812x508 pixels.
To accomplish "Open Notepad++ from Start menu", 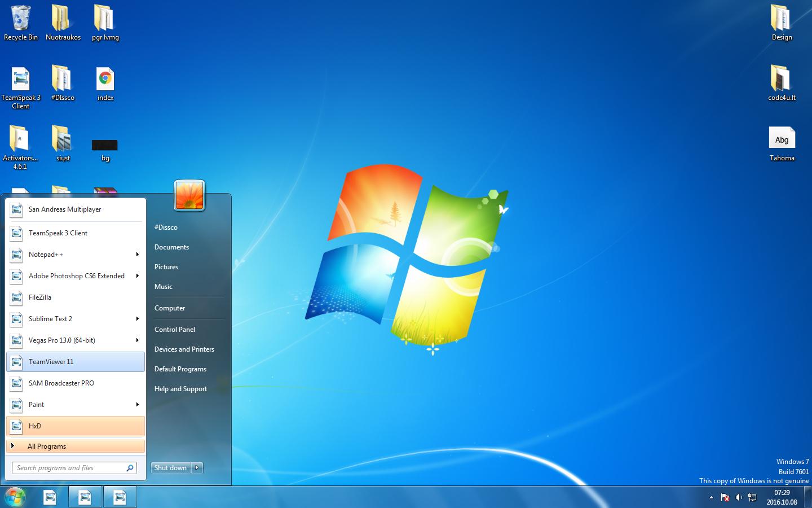I will click(x=76, y=255).
